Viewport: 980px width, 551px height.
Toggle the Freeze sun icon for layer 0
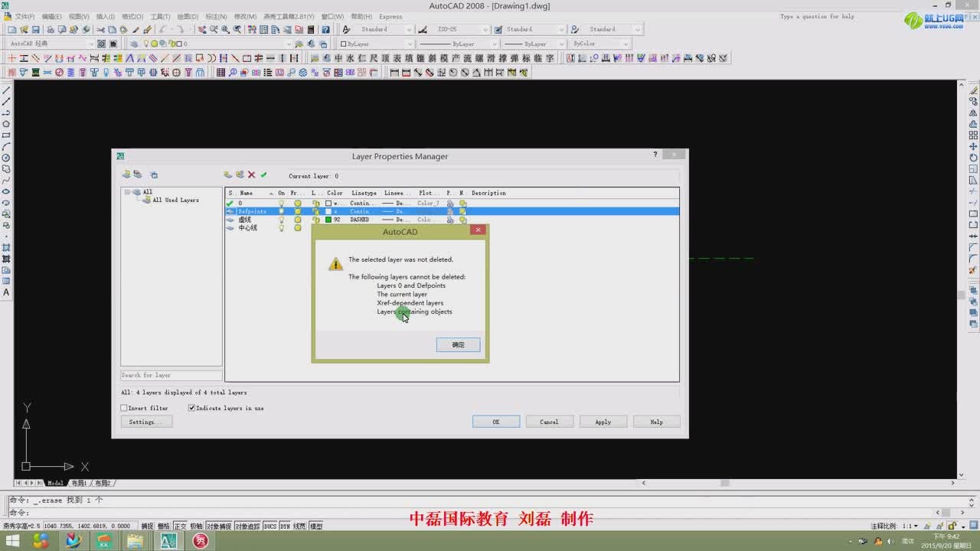[298, 204]
